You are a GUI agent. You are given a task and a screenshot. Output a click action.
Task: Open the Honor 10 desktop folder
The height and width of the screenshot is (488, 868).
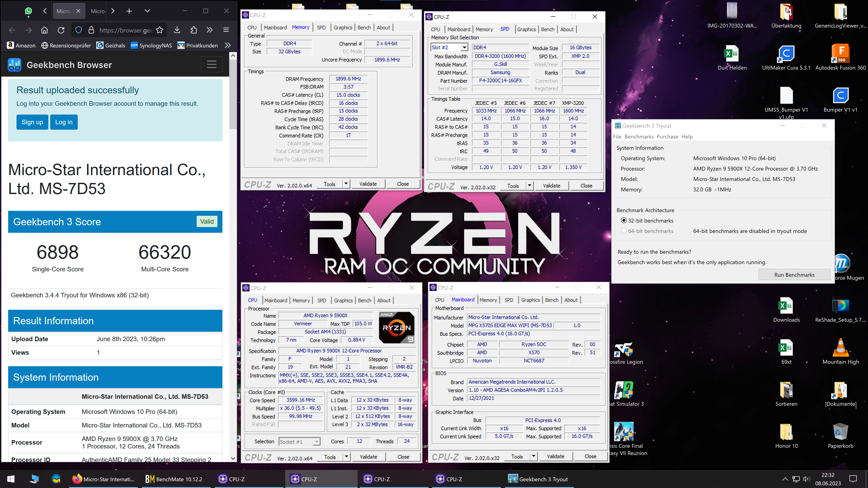(786, 436)
